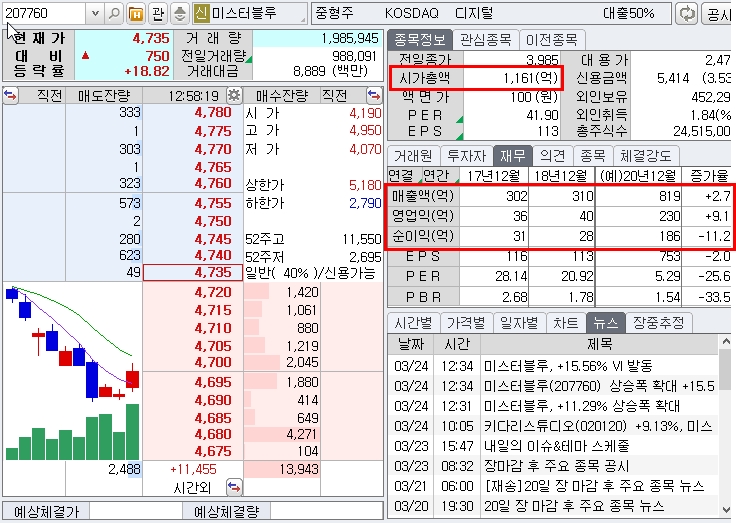The width and height of the screenshot is (736, 523).
Task: Switch to the 관심종목 tab
Action: coord(486,40)
